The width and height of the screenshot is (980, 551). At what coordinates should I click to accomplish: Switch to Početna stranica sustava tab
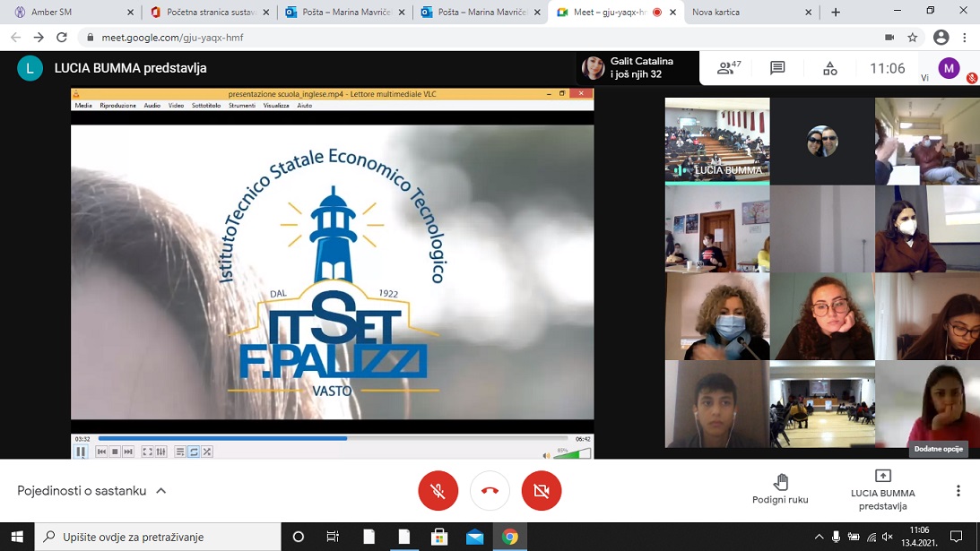click(x=208, y=12)
